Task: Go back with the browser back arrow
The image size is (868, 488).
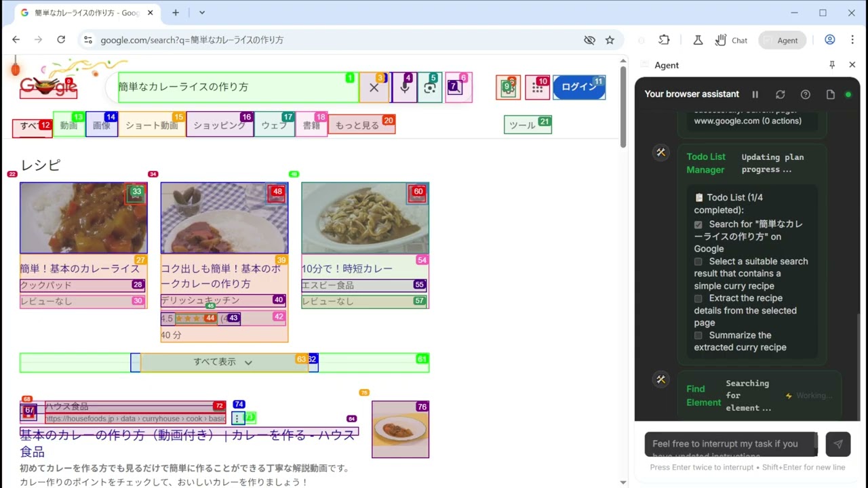Action: coord(16,40)
